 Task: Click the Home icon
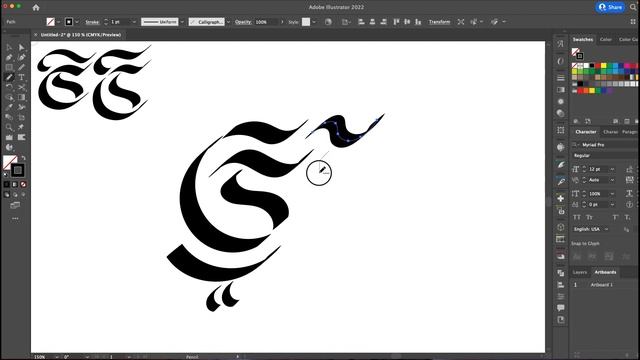point(36,7)
